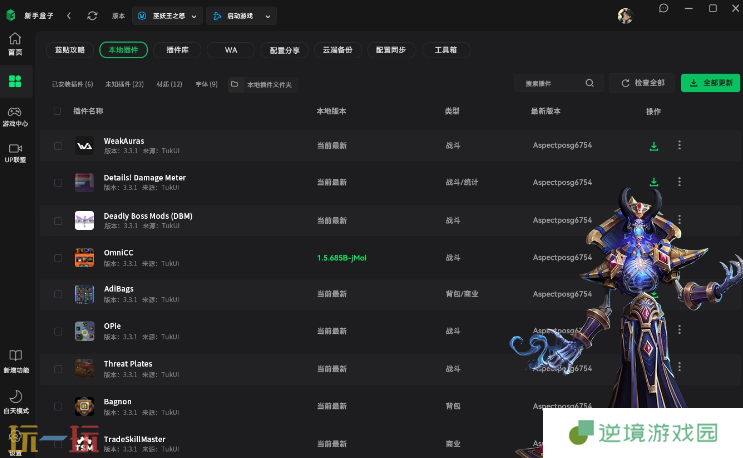Open the 配置同步 tab
Viewport: 743px width, 458px height.
pos(391,50)
